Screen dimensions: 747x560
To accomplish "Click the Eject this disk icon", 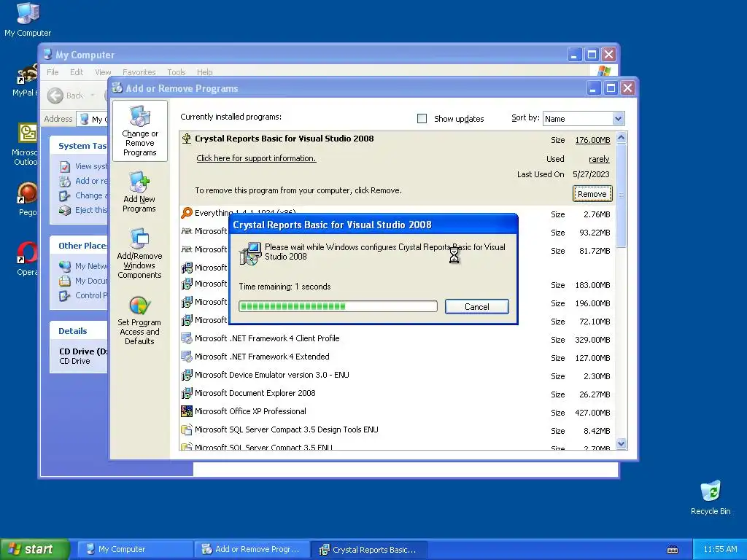I will (65, 210).
